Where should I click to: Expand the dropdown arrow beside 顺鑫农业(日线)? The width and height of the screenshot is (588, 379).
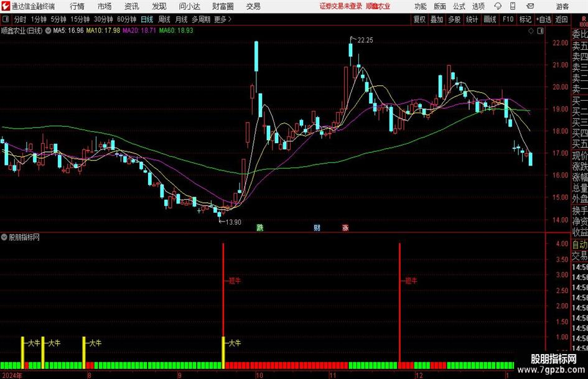[x=48, y=30]
